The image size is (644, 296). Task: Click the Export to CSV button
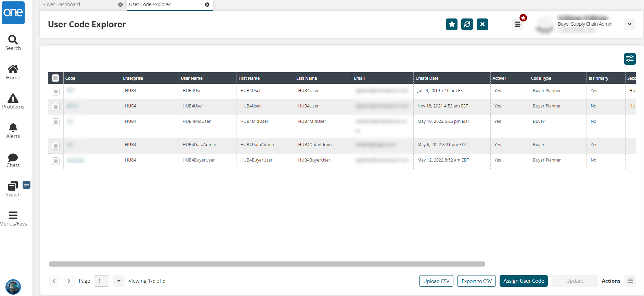click(x=477, y=281)
